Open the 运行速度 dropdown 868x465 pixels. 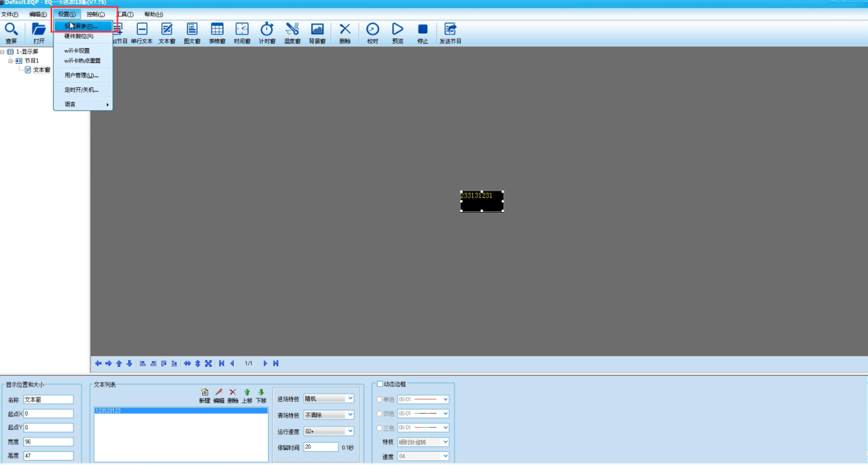click(x=328, y=431)
